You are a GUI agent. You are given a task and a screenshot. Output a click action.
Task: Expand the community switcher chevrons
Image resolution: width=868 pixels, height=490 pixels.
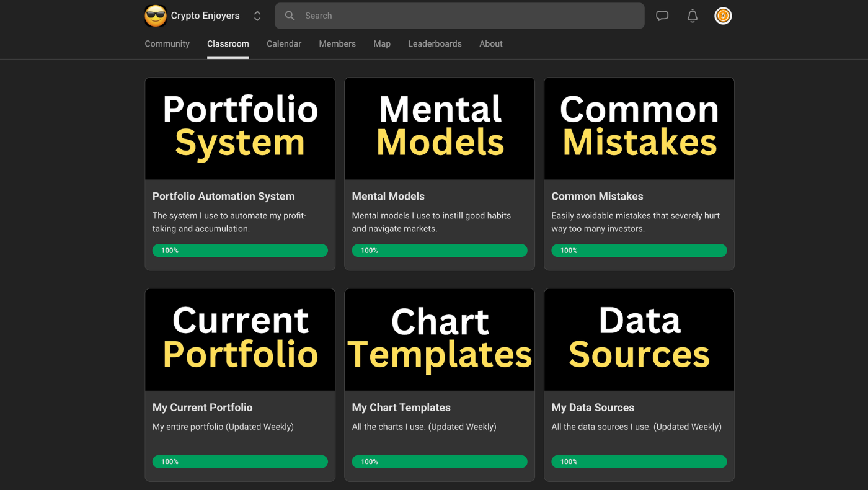coord(257,16)
